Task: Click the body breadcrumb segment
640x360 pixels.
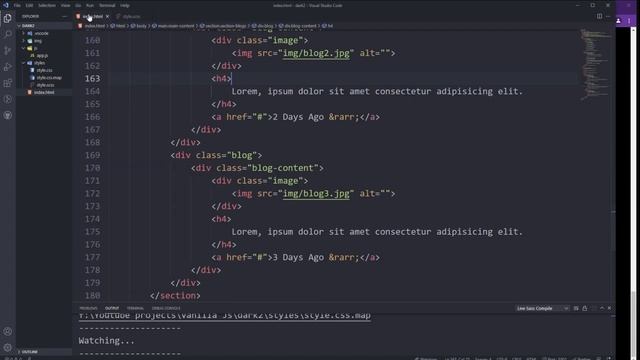Action: (x=141, y=26)
